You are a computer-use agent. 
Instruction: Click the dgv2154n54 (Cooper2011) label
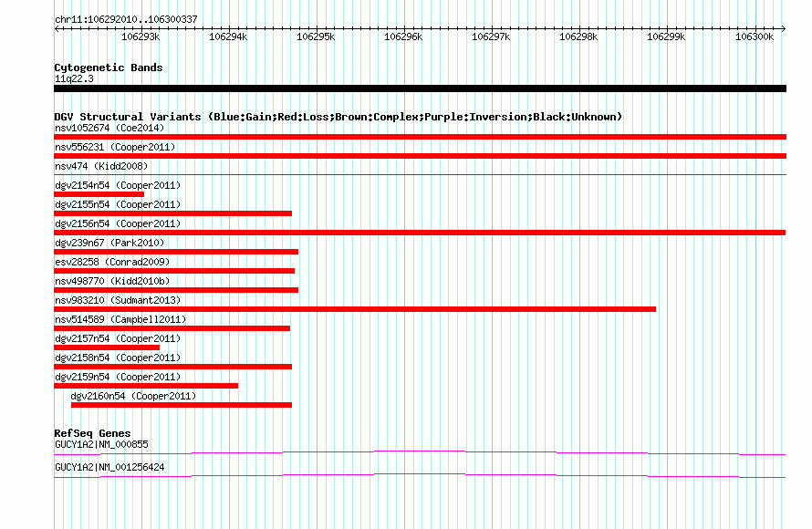[x=118, y=185]
